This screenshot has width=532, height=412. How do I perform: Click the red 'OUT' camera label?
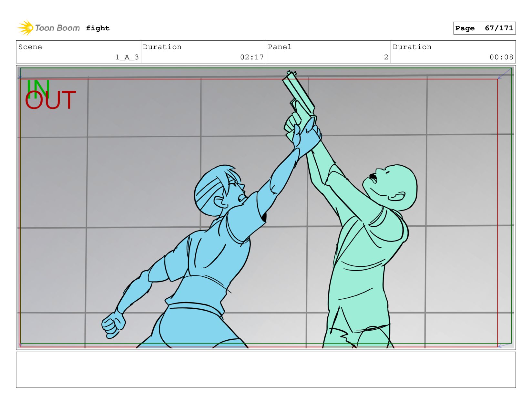pos(50,100)
